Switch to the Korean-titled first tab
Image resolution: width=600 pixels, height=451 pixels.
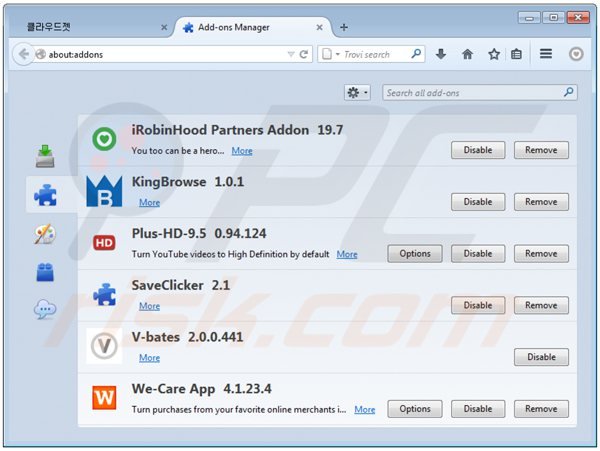click(91, 27)
